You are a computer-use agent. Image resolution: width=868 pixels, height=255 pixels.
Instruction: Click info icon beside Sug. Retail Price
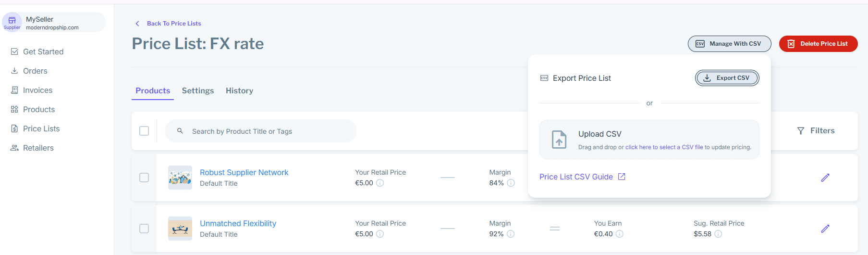718,234
